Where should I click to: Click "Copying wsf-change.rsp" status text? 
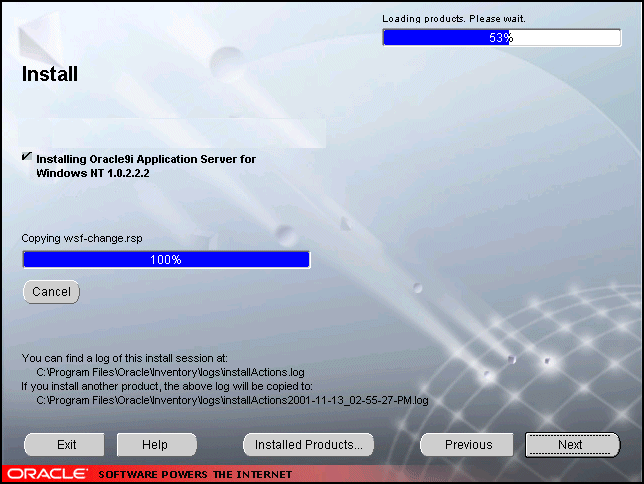click(82, 238)
